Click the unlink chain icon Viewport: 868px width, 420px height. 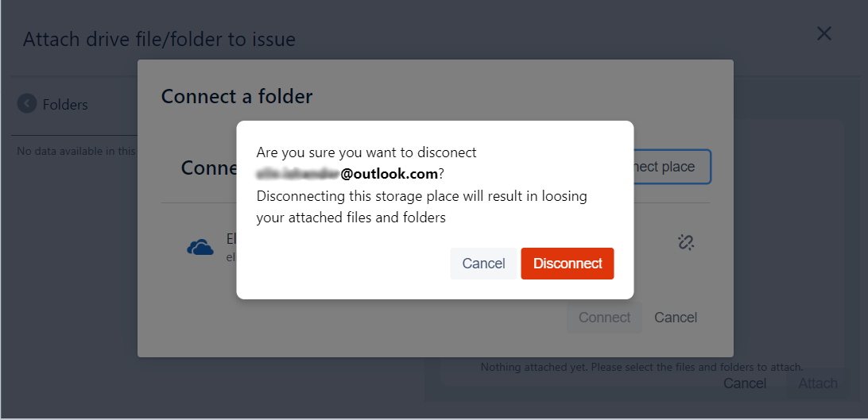(x=686, y=242)
